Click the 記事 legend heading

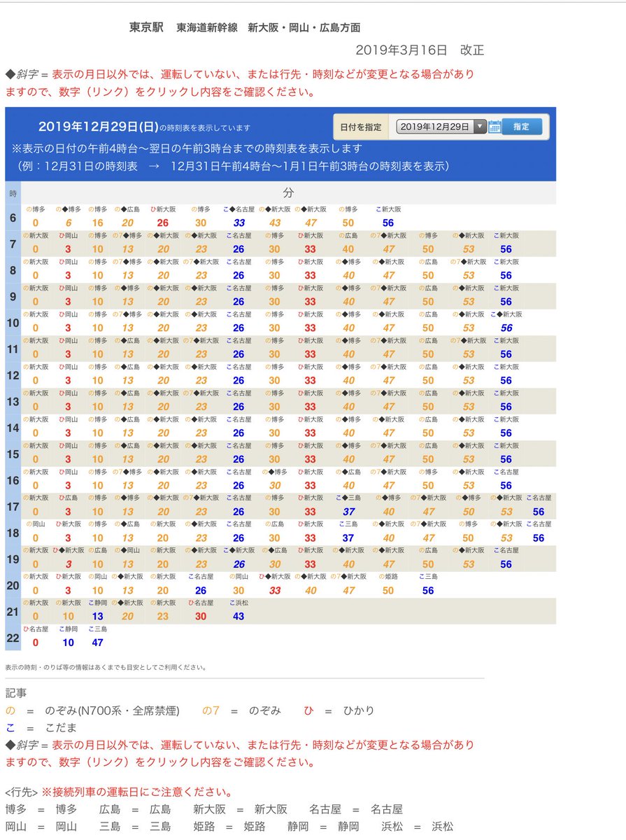coord(16,692)
